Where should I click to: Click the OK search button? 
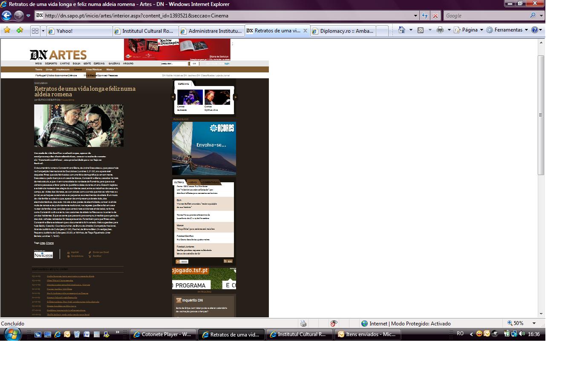coord(194,63)
